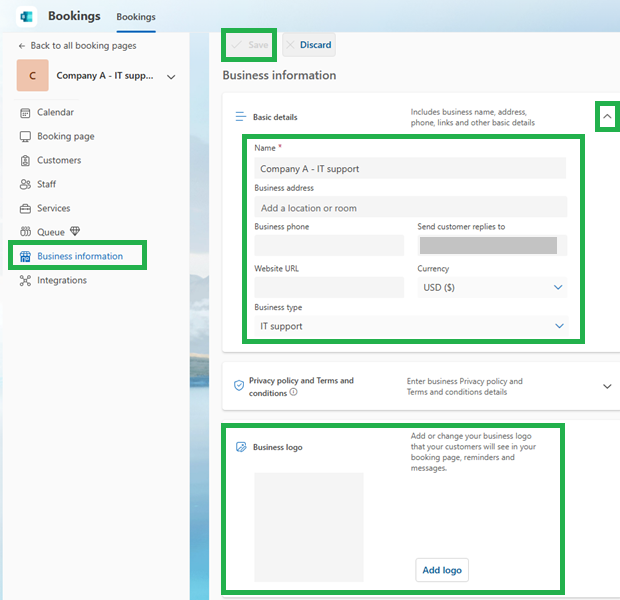Screen dimensions: 620x600
Task: Click the info icon next to conditions
Action: pos(293,392)
